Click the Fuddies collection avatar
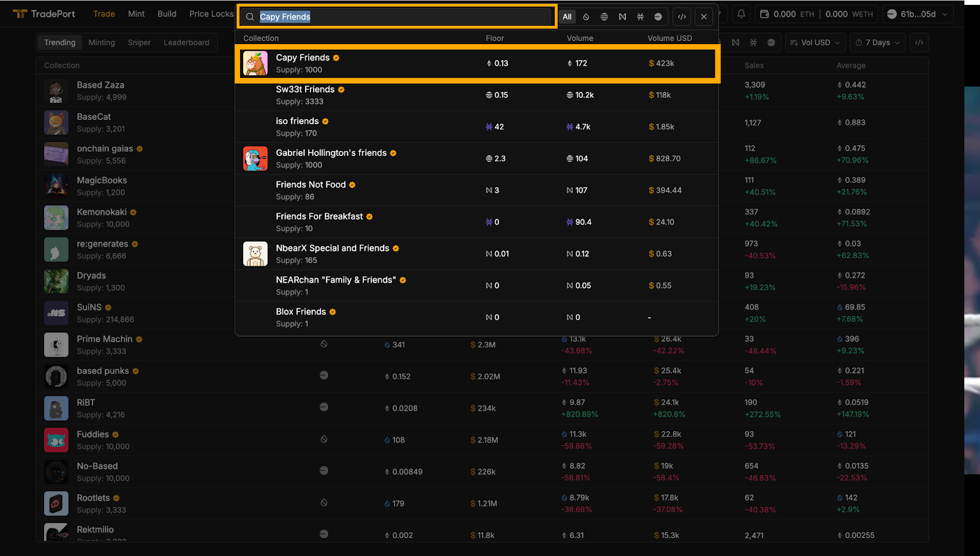Viewport: 980px width, 556px height. coord(56,440)
